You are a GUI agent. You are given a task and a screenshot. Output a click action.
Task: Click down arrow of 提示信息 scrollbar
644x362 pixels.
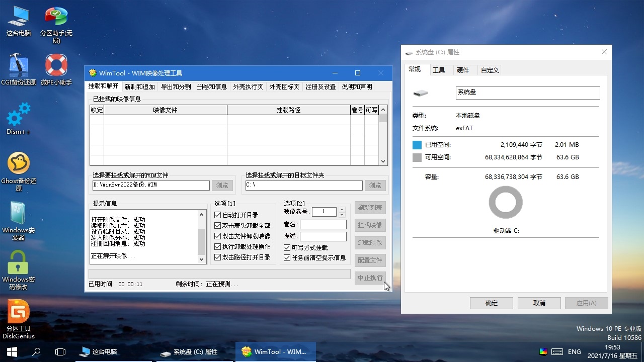click(202, 259)
